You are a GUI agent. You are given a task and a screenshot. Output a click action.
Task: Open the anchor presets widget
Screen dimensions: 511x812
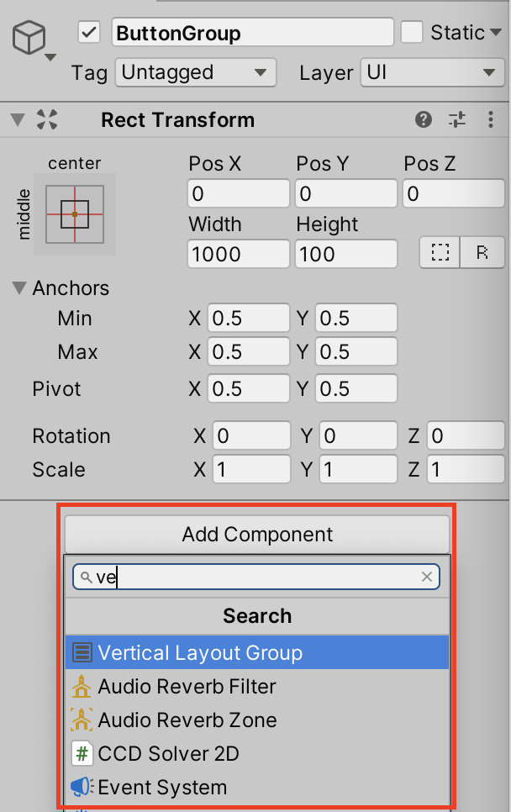(74, 214)
